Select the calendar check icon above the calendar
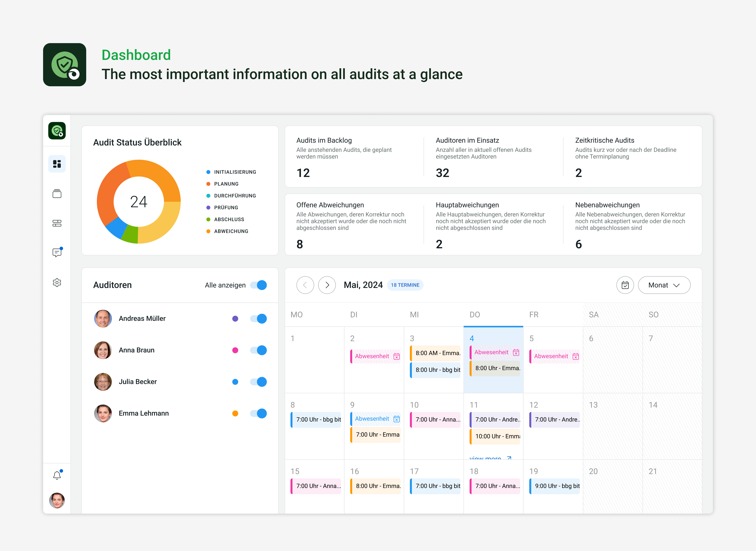The width and height of the screenshot is (756, 551). (x=625, y=285)
